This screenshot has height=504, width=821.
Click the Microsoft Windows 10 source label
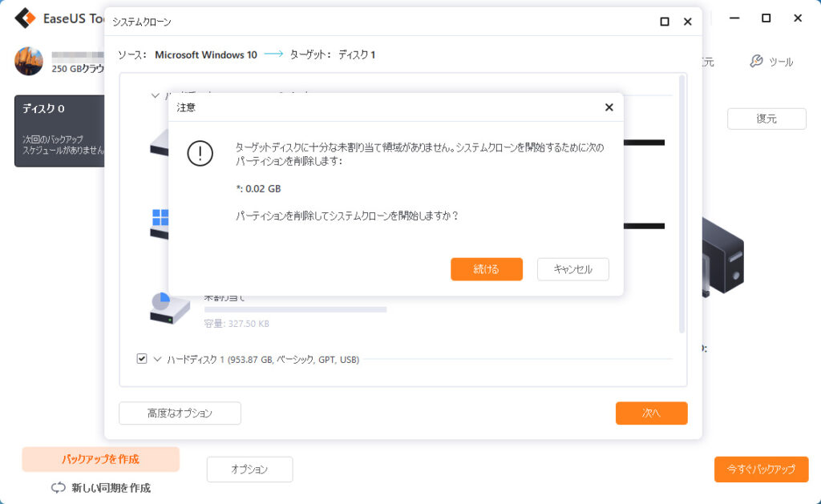point(206,54)
